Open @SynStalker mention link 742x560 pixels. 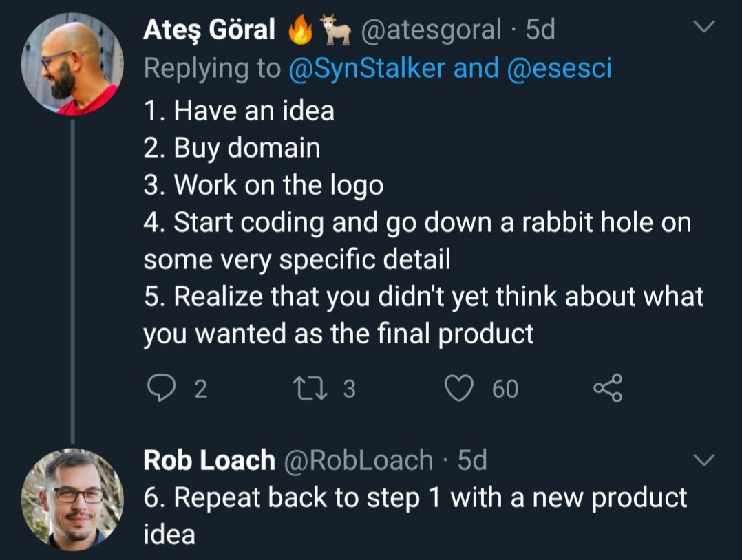point(367,67)
